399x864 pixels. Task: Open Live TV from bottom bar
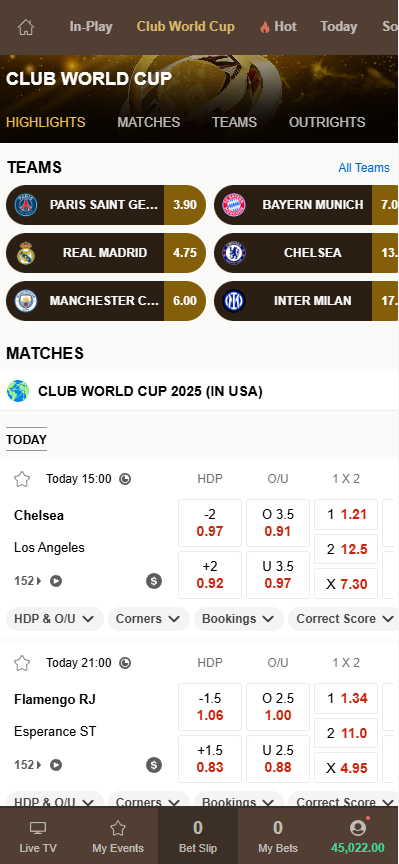coord(38,836)
